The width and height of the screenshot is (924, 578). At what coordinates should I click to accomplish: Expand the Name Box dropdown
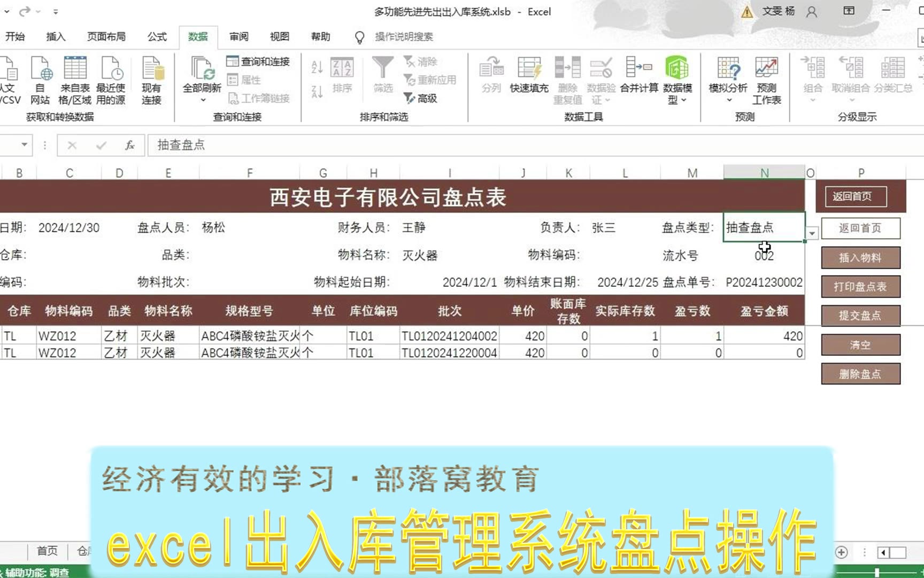click(24, 144)
